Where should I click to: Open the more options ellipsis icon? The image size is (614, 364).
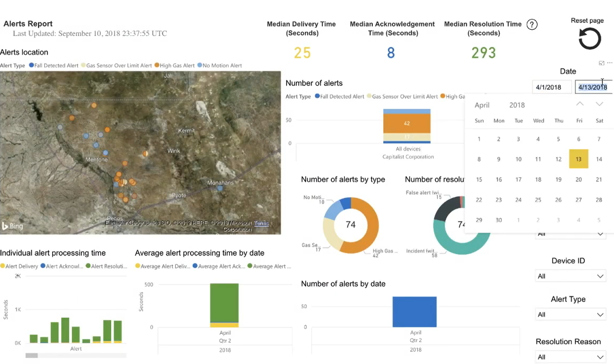(x=610, y=63)
